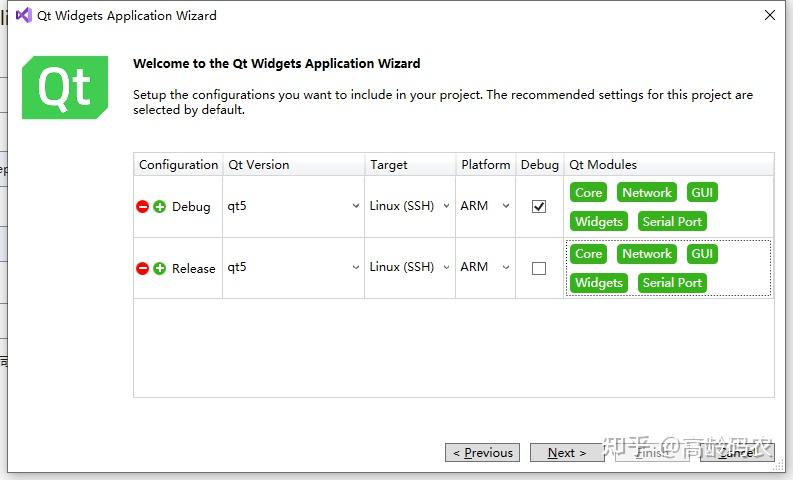Viewport: 793px width, 480px height.
Task: Click the Qt logo in wizard
Action: pyautogui.click(x=65, y=88)
